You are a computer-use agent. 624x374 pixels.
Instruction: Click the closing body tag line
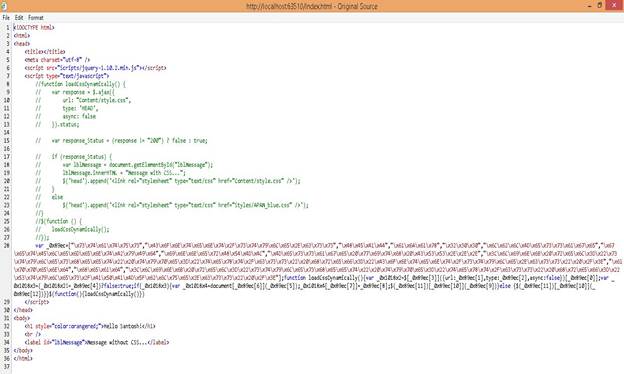pos(23,351)
